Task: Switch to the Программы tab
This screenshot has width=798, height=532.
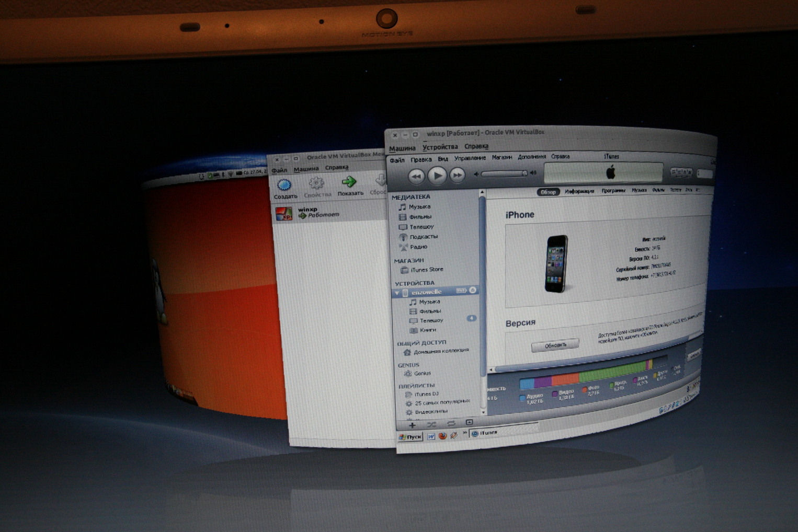Action: click(x=613, y=191)
